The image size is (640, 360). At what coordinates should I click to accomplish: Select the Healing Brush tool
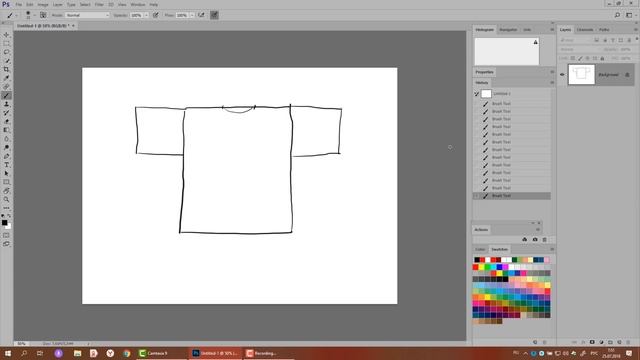[6, 87]
